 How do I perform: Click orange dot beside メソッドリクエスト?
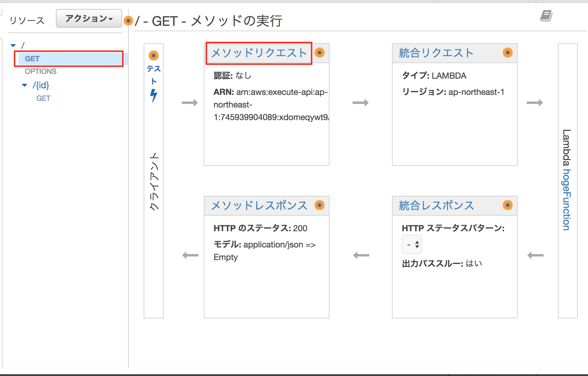[320, 53]
